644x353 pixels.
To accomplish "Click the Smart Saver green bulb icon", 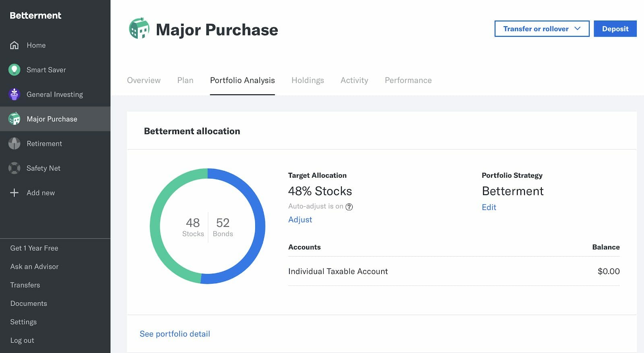I will (x=14, y=70).
